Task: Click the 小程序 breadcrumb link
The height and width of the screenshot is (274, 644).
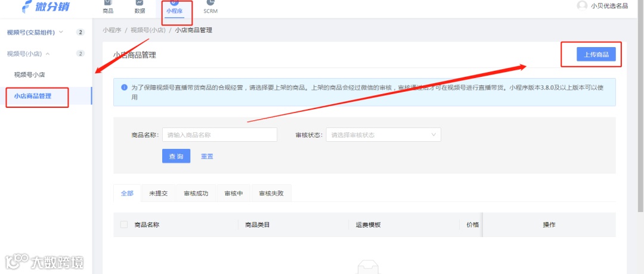Action: [112, 30]
